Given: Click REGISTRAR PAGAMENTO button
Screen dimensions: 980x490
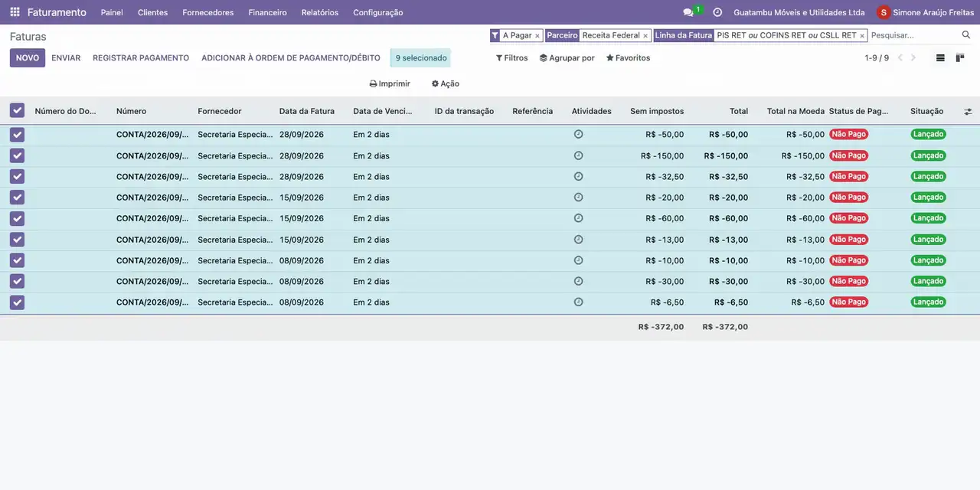Looking at the screenshot, I should [141, 58].
